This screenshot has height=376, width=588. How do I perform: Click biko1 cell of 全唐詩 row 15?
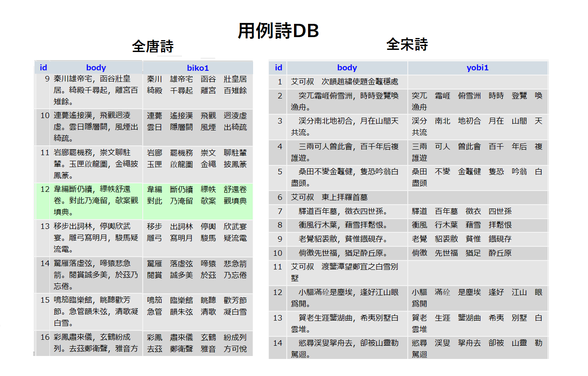198,312
